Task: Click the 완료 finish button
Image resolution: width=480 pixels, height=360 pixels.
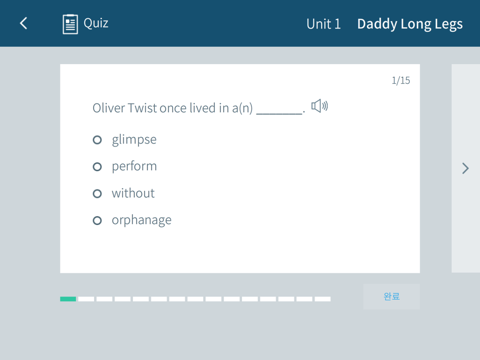Action: point(391,296)
